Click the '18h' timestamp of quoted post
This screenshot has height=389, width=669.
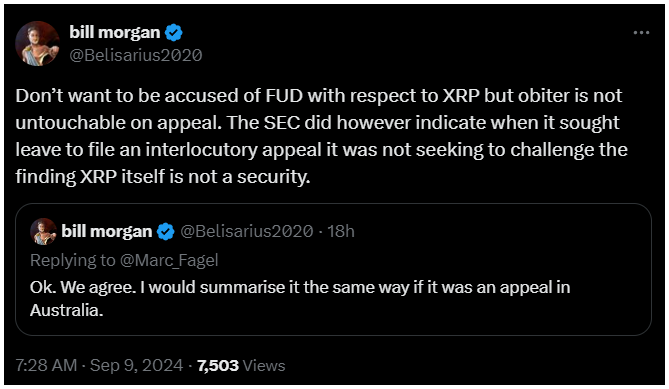tap(341, 231)
